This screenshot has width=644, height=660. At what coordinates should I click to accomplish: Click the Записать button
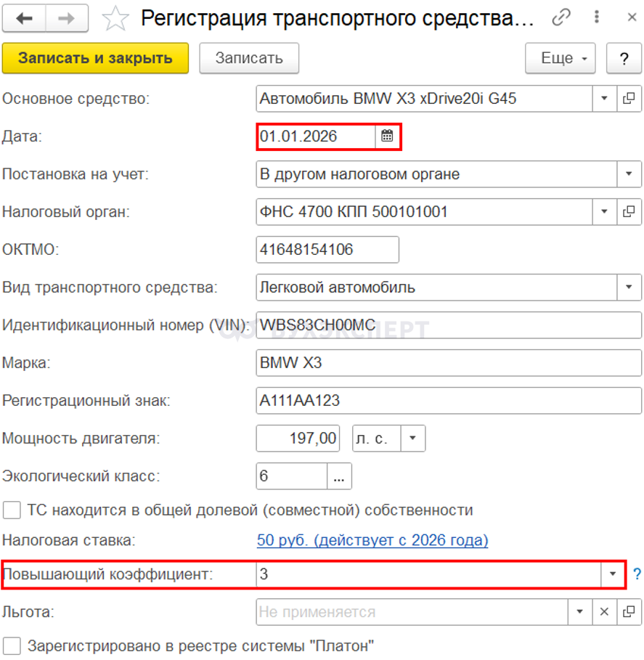(x=249, y=58)
